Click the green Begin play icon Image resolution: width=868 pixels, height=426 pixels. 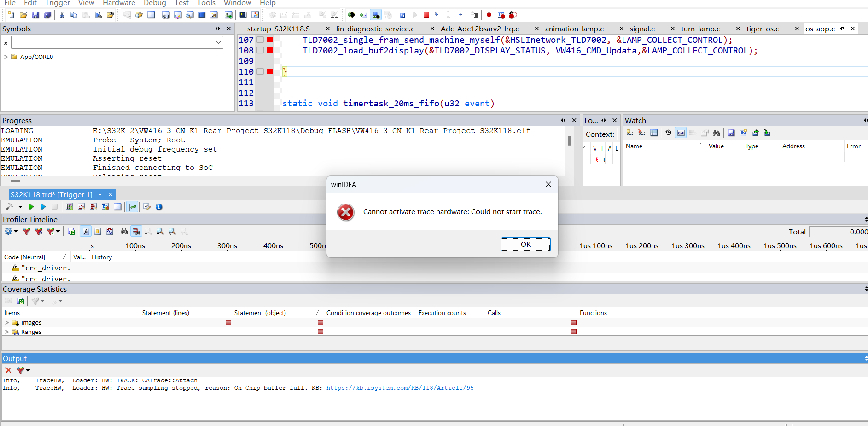tap(31, 207)
